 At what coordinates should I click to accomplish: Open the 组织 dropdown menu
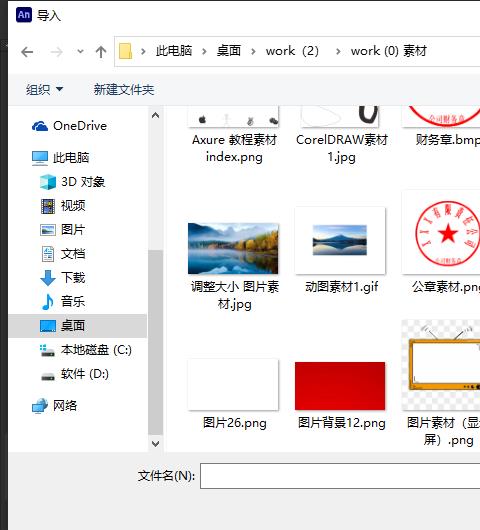coord(44,90)
